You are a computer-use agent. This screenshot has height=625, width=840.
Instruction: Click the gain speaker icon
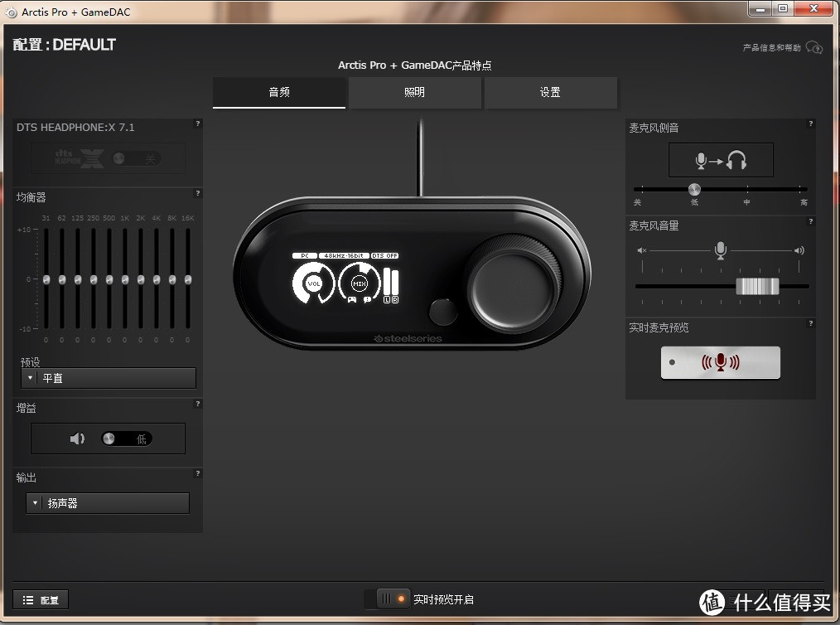(x=78, y=439)
